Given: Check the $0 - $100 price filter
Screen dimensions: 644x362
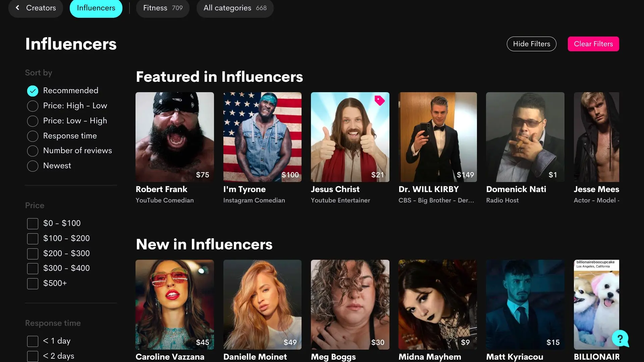Looking at the screenshot, I should tap(33, 224).
